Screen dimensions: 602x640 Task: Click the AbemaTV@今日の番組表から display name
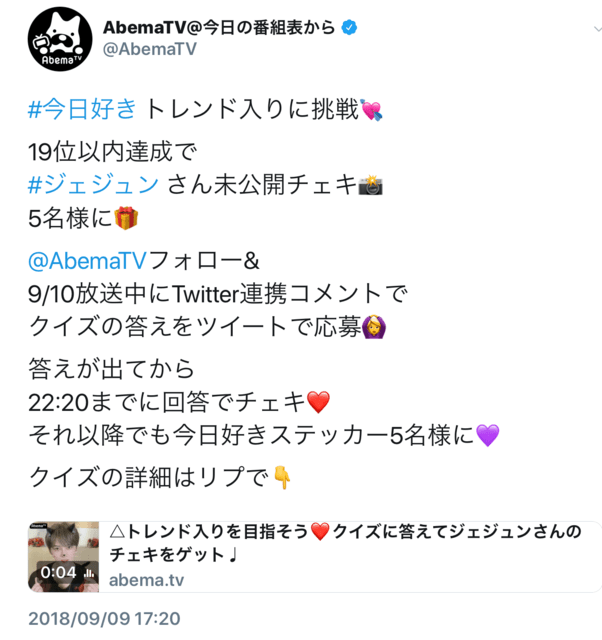pyautogui.click(x=219, y=27)
